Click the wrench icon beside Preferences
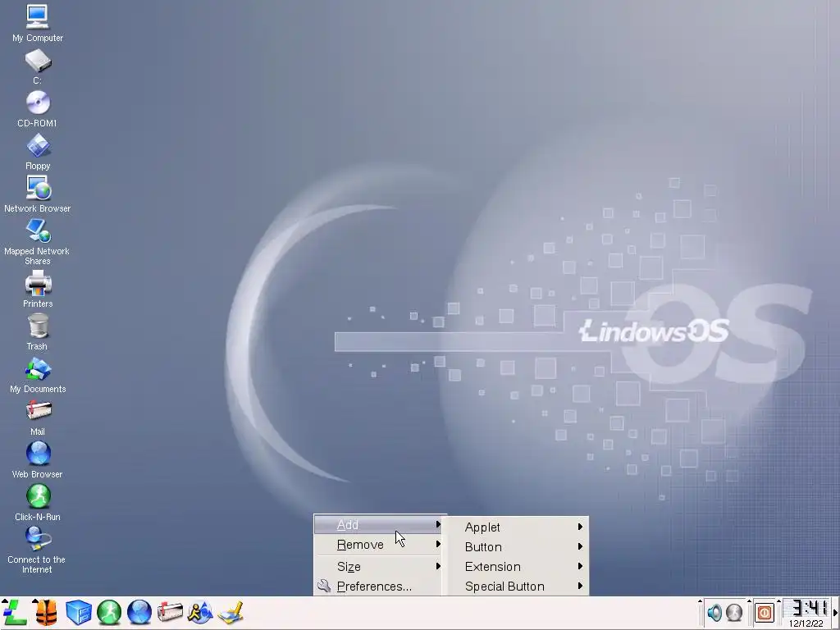The height and width of the screenshot is (630, 840). [x=323, y=586]
